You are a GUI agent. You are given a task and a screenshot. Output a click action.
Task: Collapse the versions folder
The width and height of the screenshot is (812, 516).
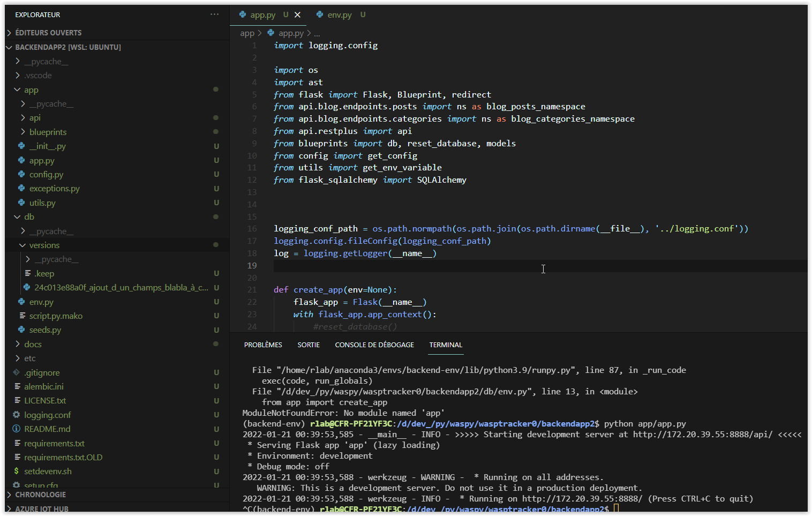point(22,245)
